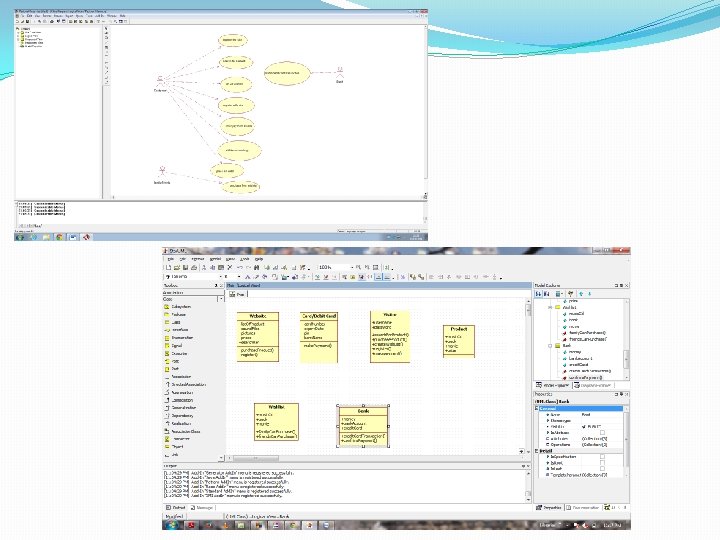Click the Start orb in upper window taskbar
The image size is (720, 540).
click(x=20, y=237)
